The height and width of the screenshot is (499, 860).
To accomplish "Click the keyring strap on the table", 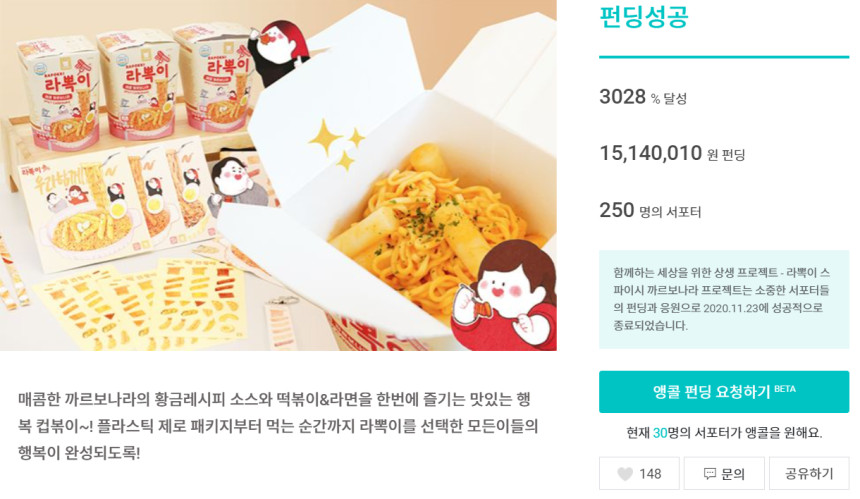I will (x=281, y=324).
